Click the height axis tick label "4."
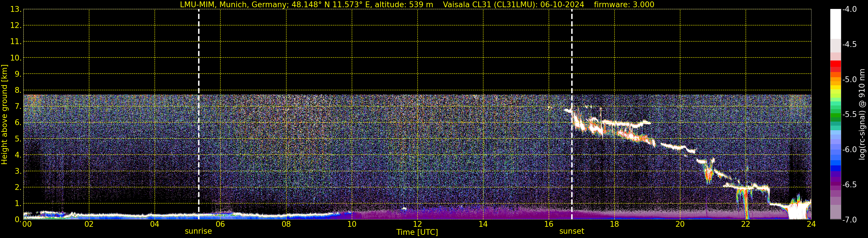Screen dimensions: 868x238 click(x=18, y=155)
